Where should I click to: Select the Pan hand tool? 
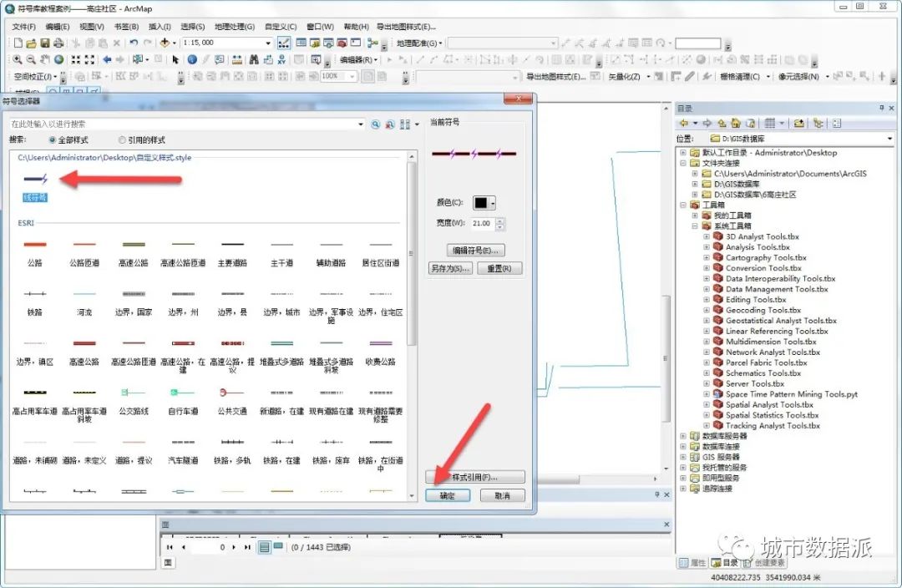tap(45, 59)
